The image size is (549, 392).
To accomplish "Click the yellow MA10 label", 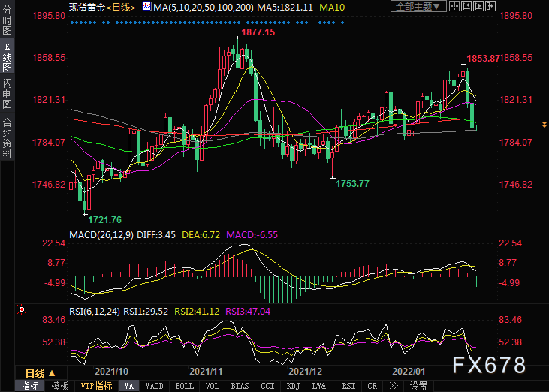I will point(332,7).
